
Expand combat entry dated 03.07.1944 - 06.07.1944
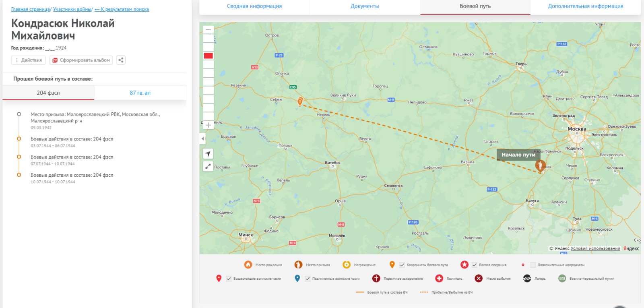(72, 139)
